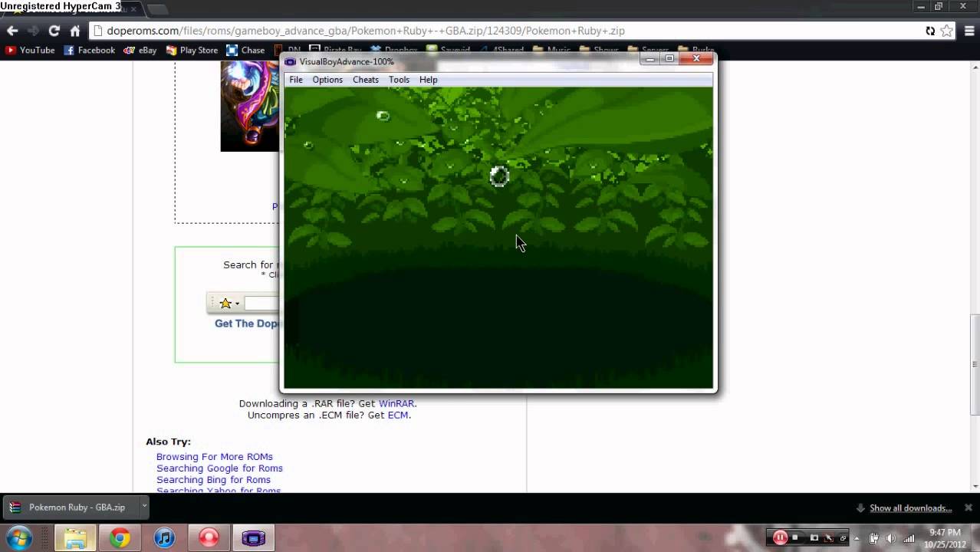Click the VisualBoyAdvance title bar icon
980x552 pixels.
291,62
